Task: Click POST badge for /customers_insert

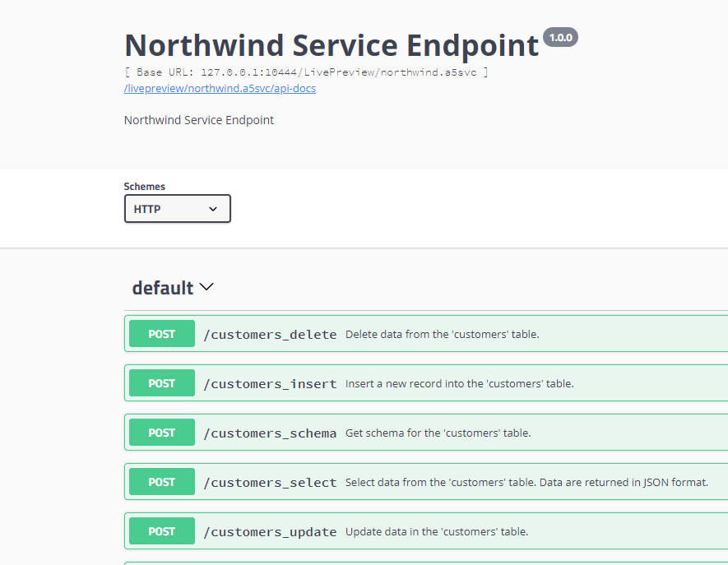Action: pyautogui.click(x=161, y=383)
